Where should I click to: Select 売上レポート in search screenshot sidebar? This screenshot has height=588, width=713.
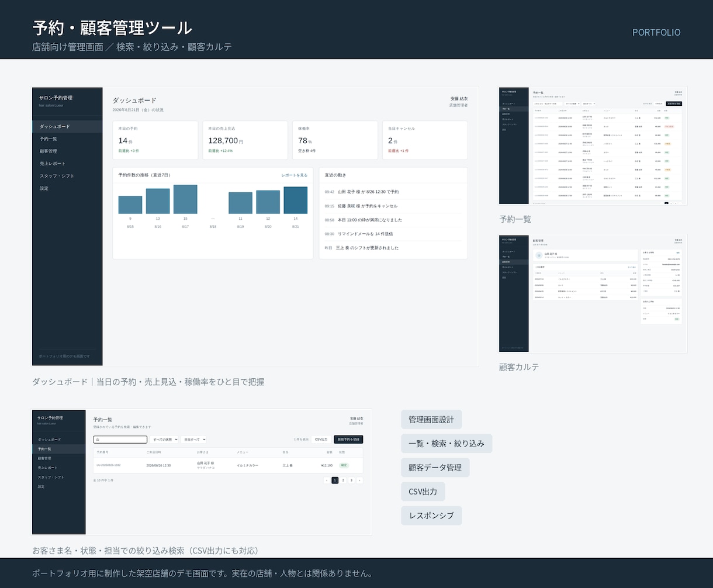pyautogui.click(x=59, y=468)
